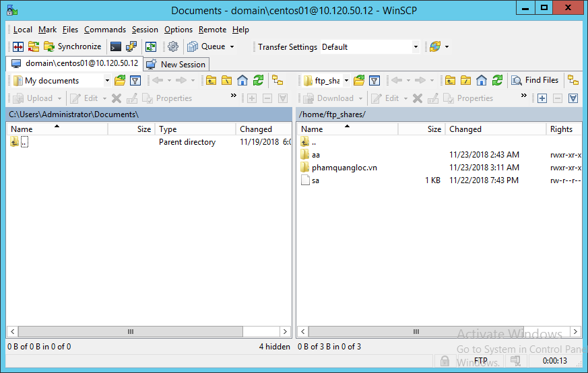The height and width of the screenshot is (373, 588).
Task: Click local panel parent directory icon
Action: click(x=211, y=80)
